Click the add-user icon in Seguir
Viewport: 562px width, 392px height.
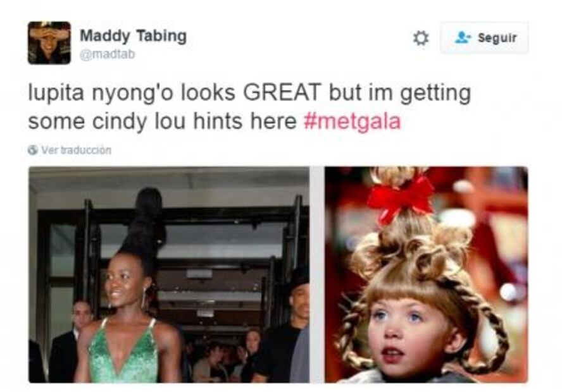pos(463,37)
